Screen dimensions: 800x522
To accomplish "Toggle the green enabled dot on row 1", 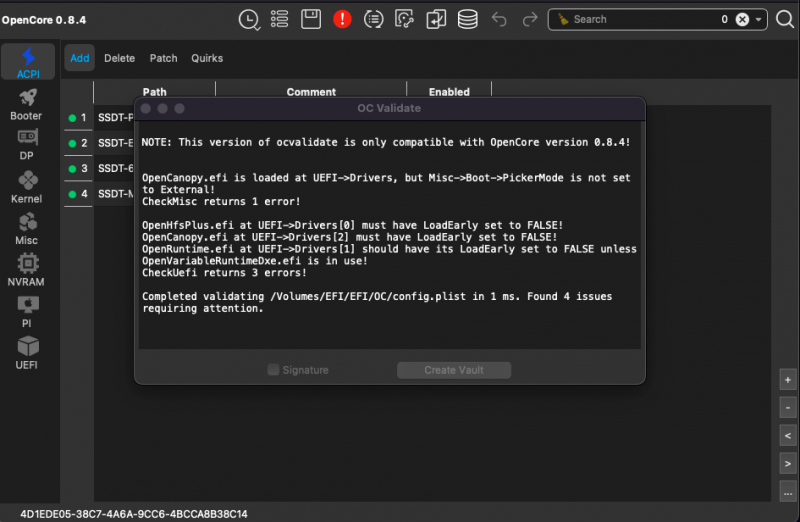I will pyautogui.click(x=72, y=118).
